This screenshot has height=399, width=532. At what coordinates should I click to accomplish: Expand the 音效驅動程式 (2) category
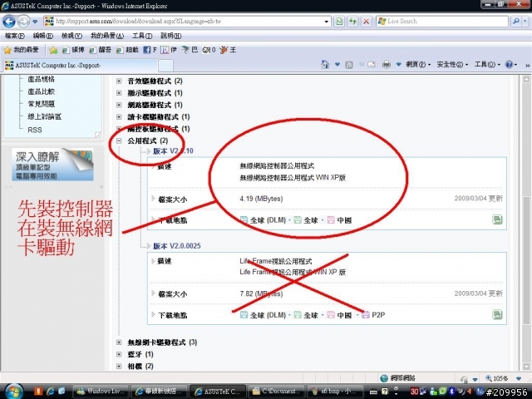click(x=119, y=81)
